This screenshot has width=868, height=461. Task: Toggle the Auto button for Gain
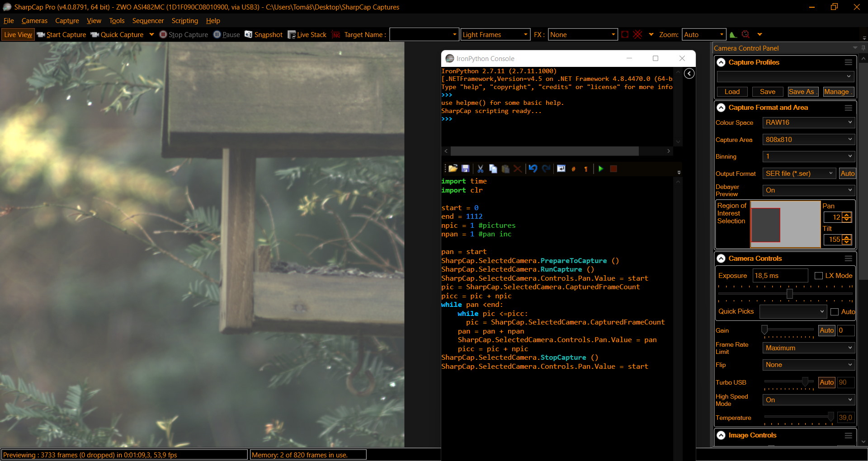pos(826,330)
